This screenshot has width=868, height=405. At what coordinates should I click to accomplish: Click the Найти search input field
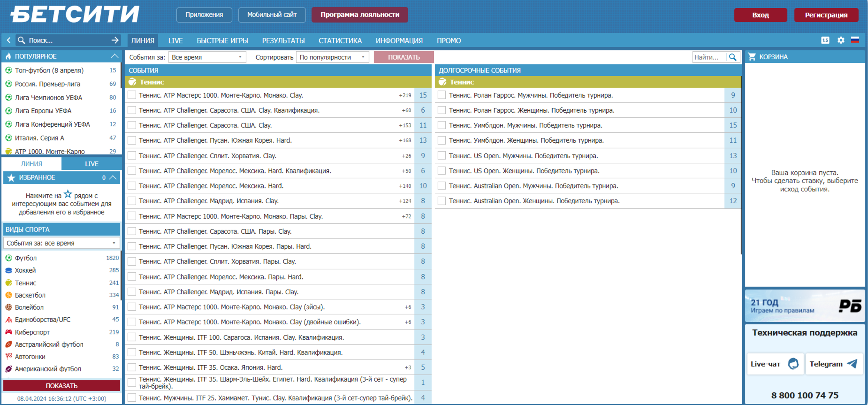[x=709, y=57]
